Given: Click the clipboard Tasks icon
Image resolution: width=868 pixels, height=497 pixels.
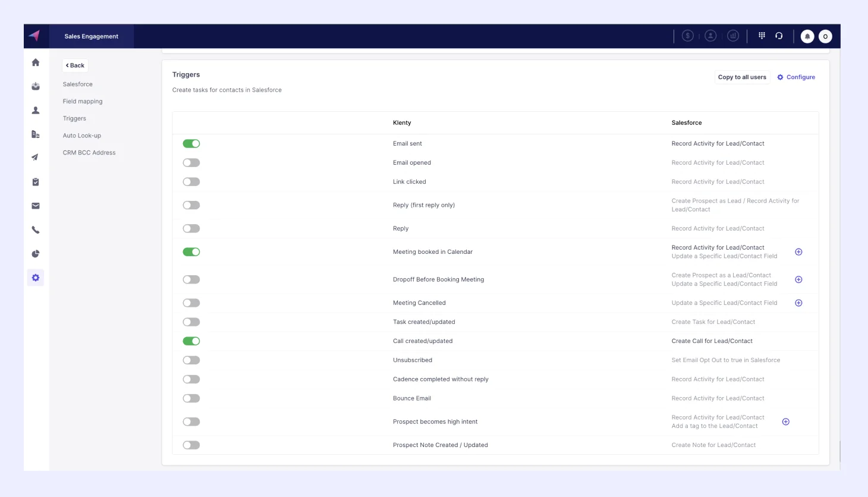Looking at the screenshot, I should [35, 181].
